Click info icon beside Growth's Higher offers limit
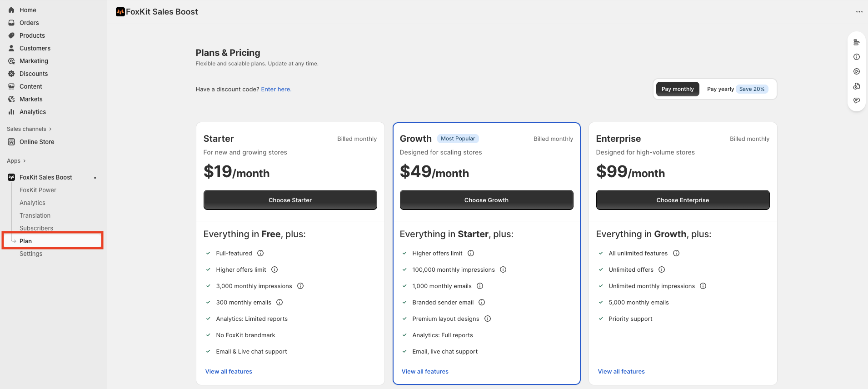 click(471, 253)
